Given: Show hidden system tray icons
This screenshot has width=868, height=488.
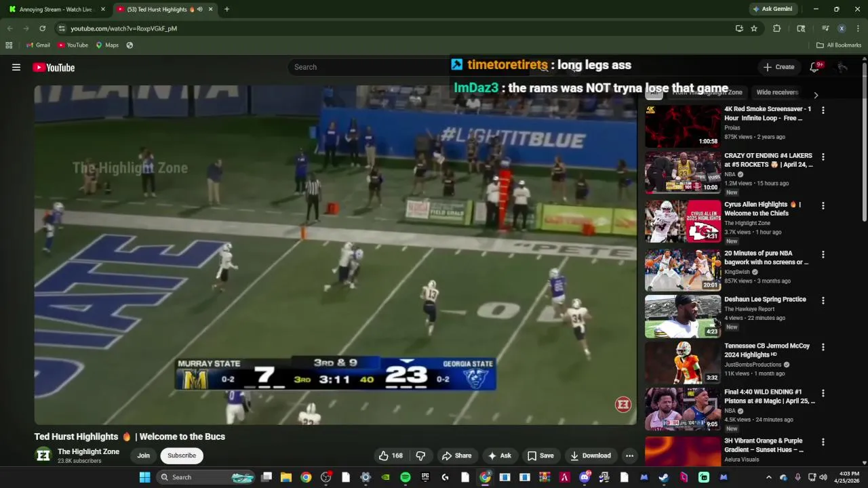Looking at the screenshot, I should pyautogui.click(x=768, y=477).
